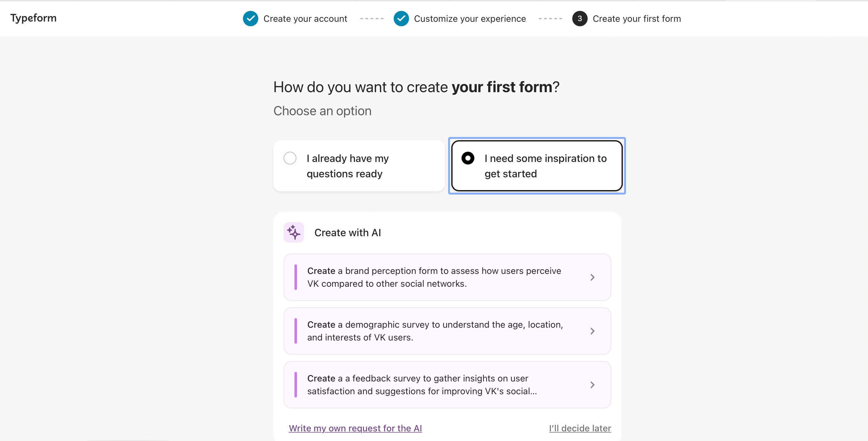Click the Create your first form step label
The width and height of the screenshot is (868, 441).
point(636,18)
